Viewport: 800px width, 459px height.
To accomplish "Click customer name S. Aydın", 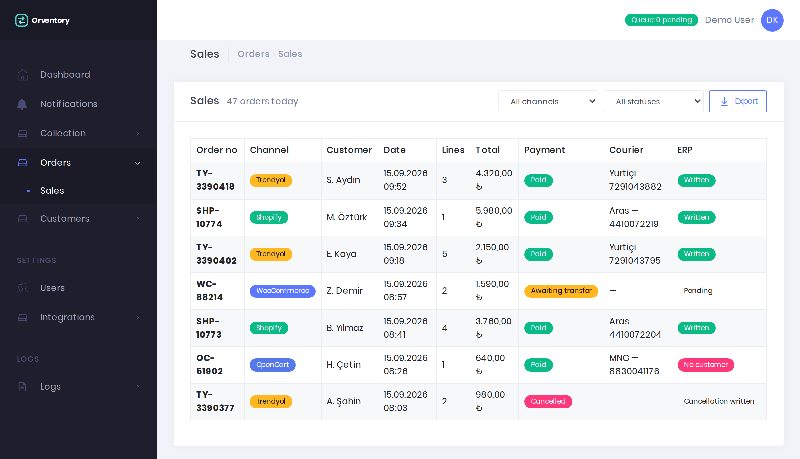I will 343,180.
